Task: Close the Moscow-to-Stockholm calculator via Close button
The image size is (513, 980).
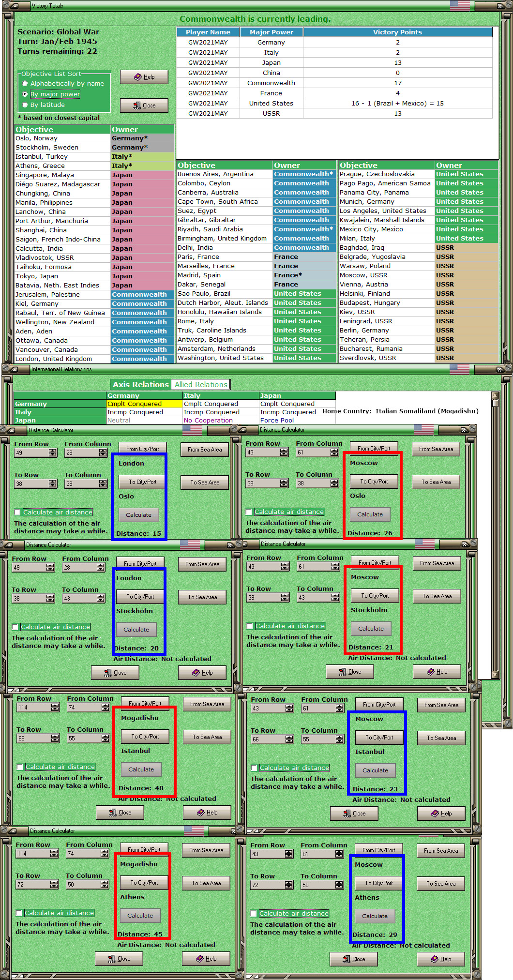Action: coord(350,672)
